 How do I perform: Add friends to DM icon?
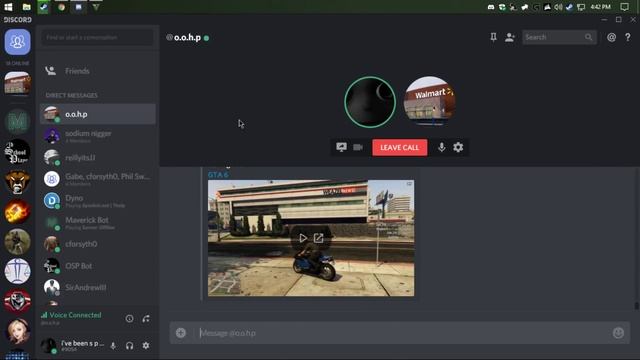coord(510,37)
